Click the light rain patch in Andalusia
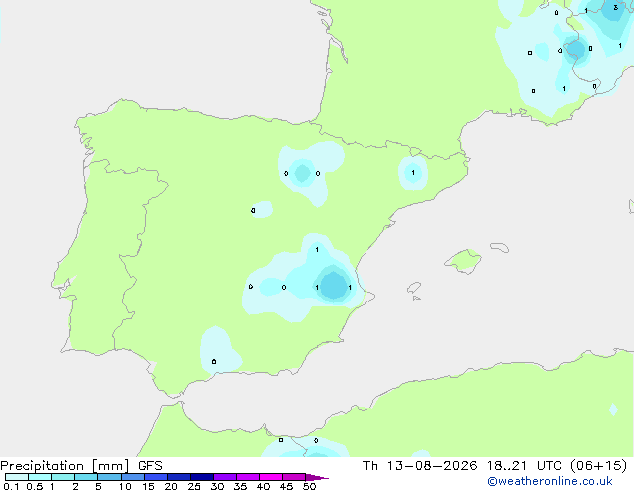 pos(218,351)
